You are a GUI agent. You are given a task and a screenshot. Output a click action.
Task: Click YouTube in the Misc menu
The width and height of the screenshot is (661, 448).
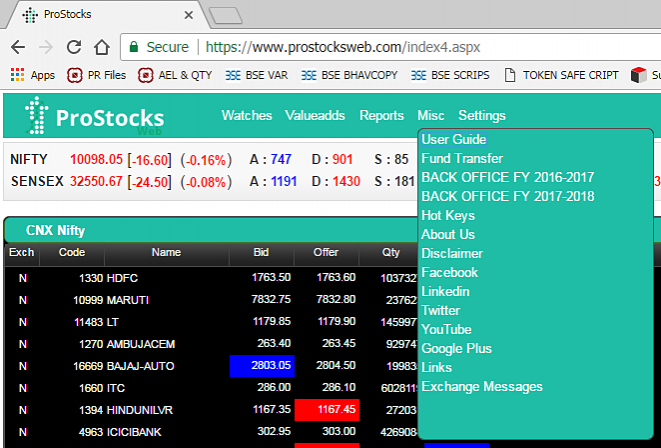[x=446, y=329]
